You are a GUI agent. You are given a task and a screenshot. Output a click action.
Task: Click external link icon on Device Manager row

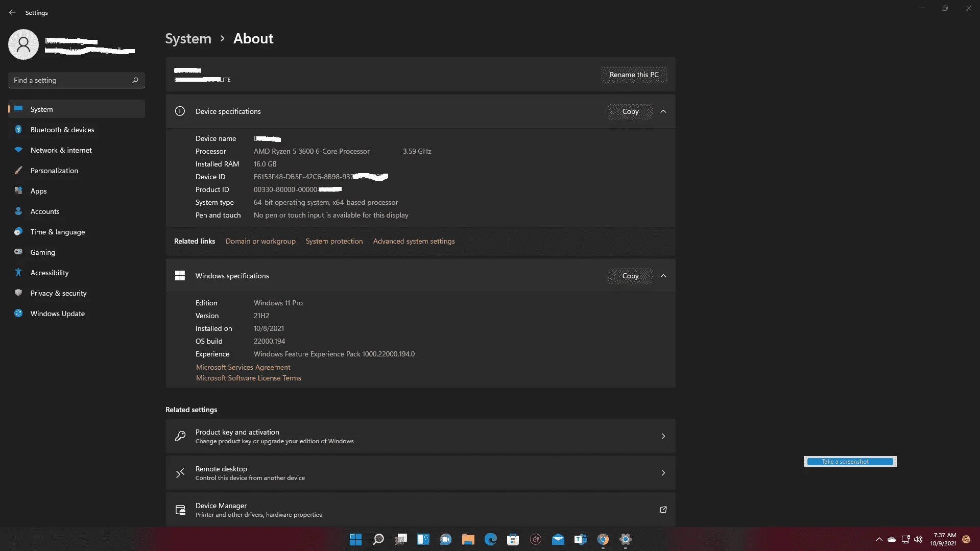coord(663,510)
